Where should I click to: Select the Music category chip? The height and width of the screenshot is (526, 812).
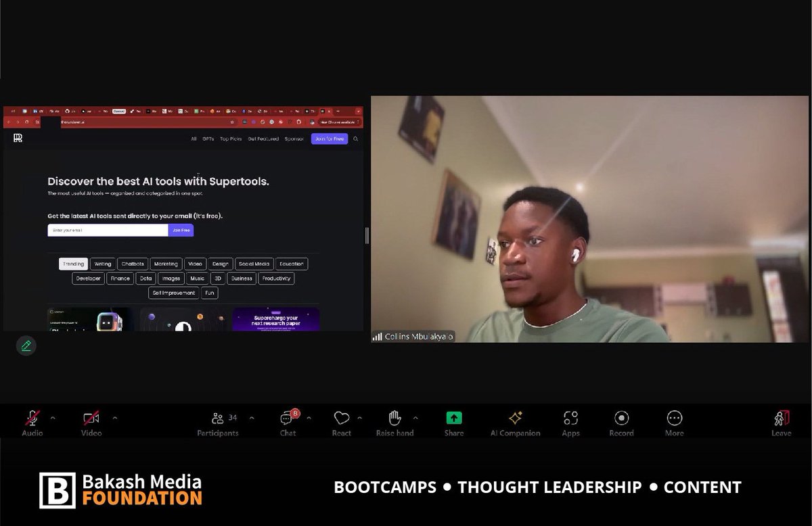tap(198, 278)
